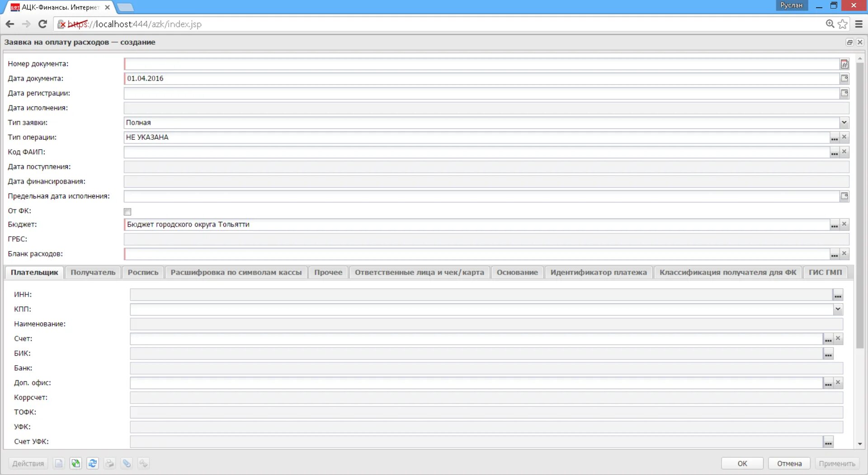Click the Дата регистрации input field
This screenshot has width=868, height=475.
click(x=482, y=93)
